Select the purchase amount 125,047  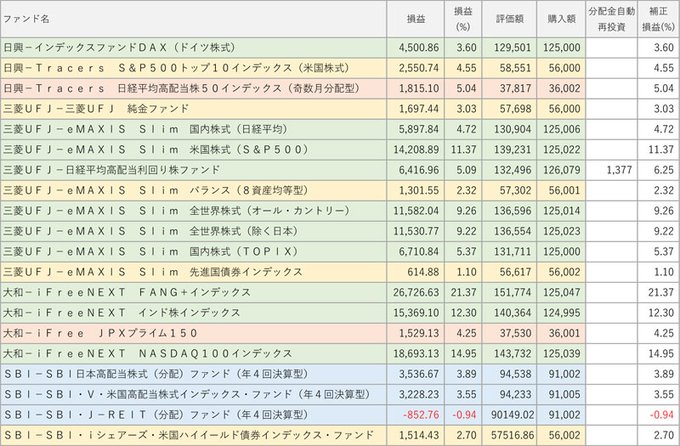tap(562, 292)
